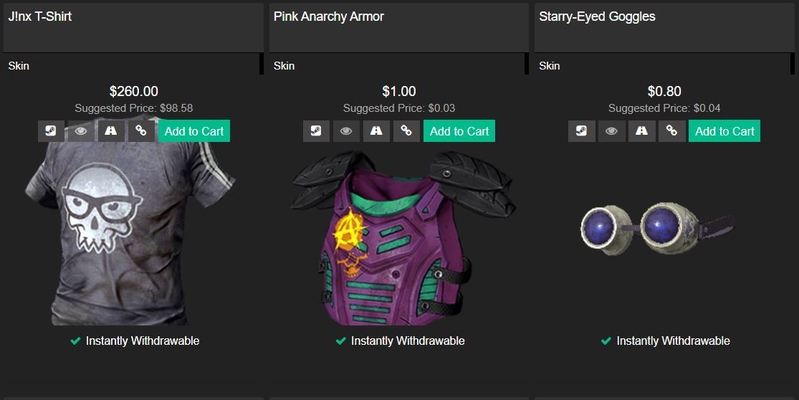Viewport: 799px width, 400px height.
Task: Copy link icon for J!nx T-Shirt
Action: [141, 131]
